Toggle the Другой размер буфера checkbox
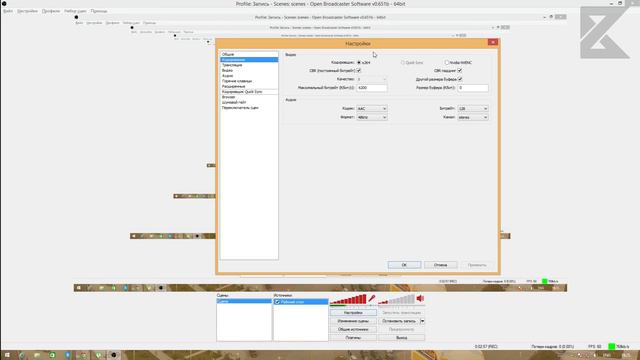640x360 pixels. click(x=460, y=79)
